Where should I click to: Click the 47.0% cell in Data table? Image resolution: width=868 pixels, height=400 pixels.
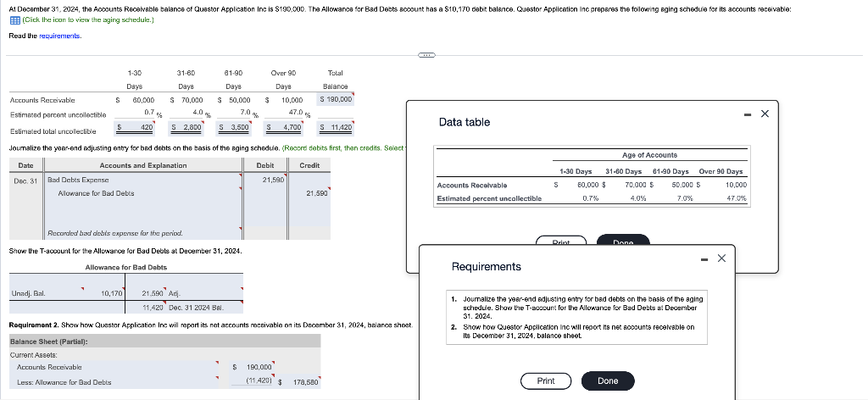(x=736, y=198)
